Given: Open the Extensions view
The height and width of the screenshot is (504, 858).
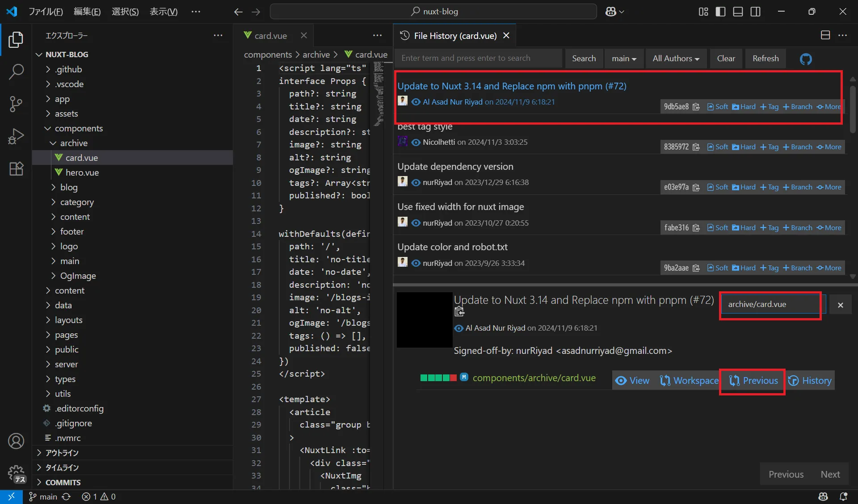Looking at the screenshot, I should [x=16, y=168].
